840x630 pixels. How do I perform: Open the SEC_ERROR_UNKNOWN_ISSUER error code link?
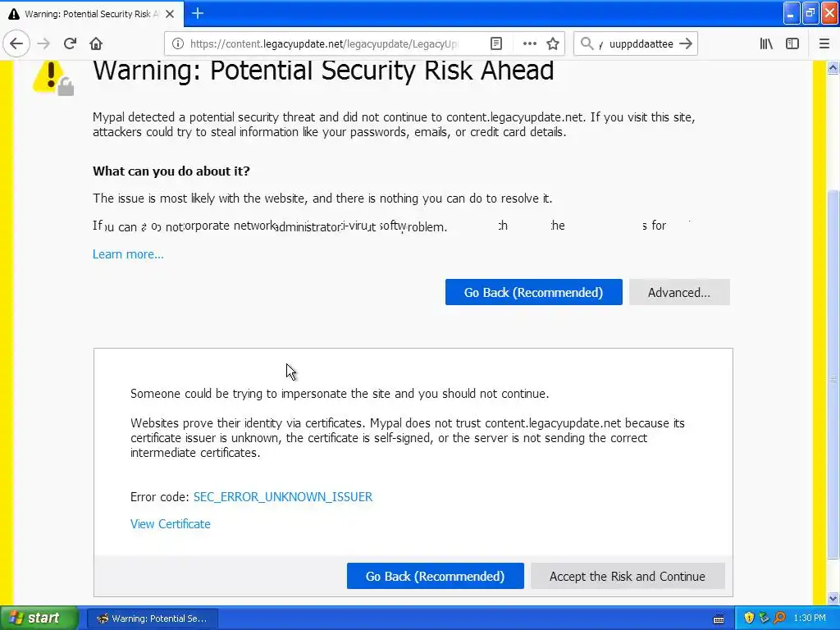pyautogui.click(x=283, y=497)
